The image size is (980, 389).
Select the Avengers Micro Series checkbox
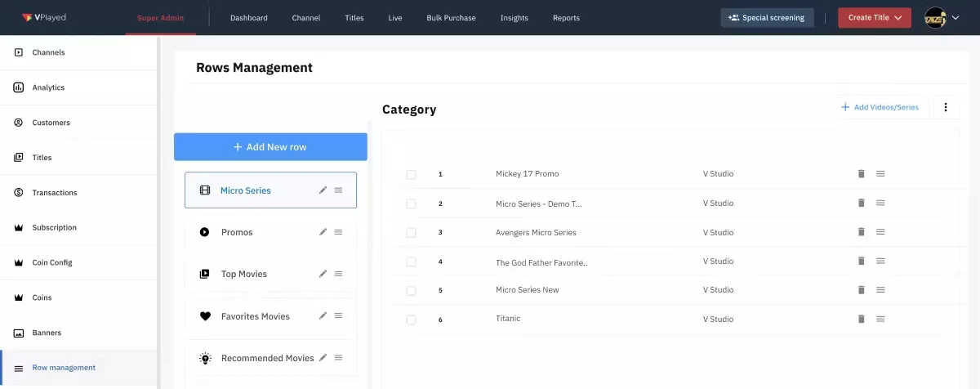tap(411, 233)
